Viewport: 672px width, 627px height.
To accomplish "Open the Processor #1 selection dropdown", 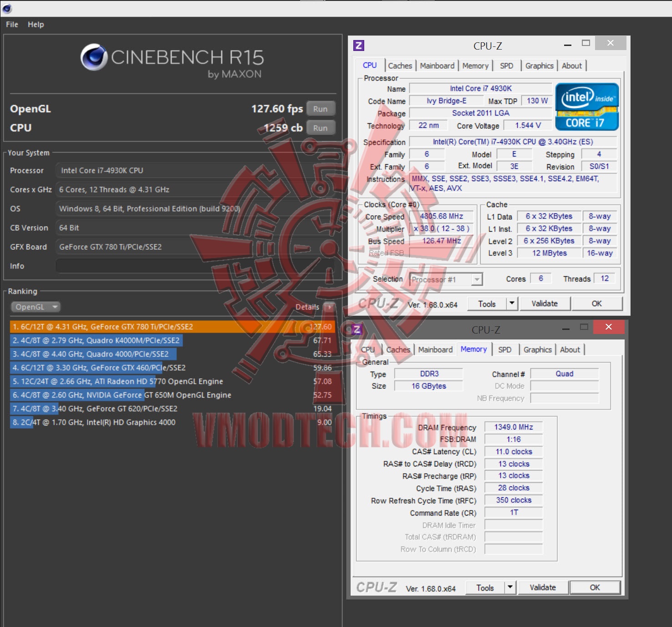I will pyautogui.click(x=446, y=279).
